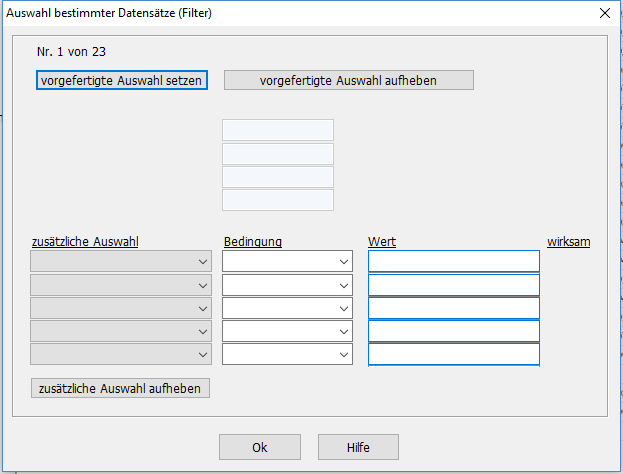Open second 'zusätzliche Auswahl' dropdown
This screenshot has height=474, width=623.
(121, 285)
